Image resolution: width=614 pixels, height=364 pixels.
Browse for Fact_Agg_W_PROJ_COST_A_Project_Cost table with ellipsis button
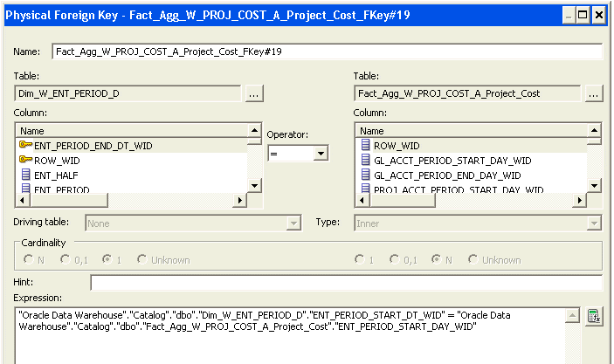tap(594, 94)
